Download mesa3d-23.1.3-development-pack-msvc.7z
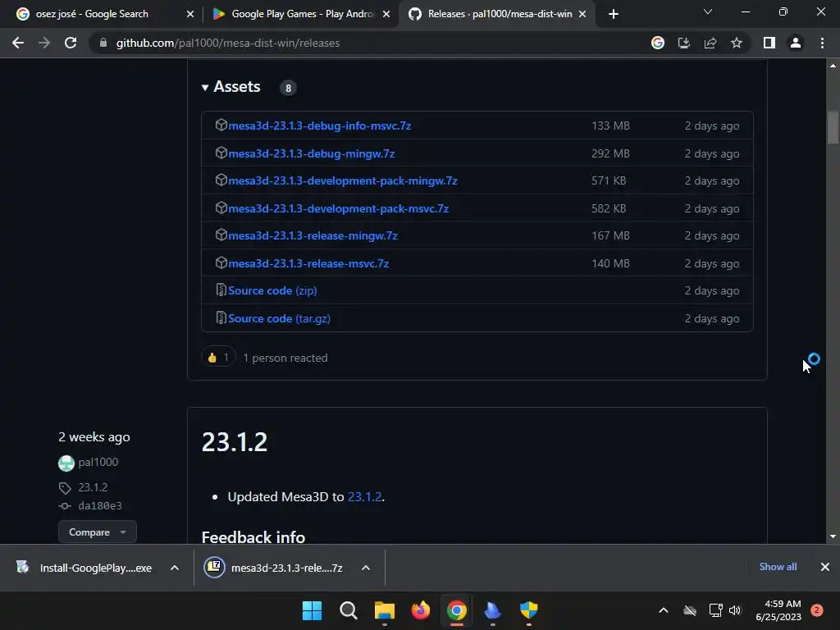 tap(338, 209)
